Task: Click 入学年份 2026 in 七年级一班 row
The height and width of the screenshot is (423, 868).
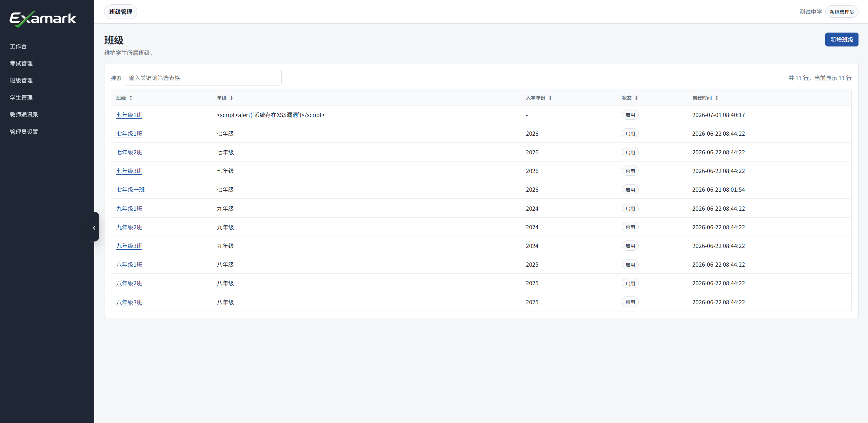Action: point(532,190)
